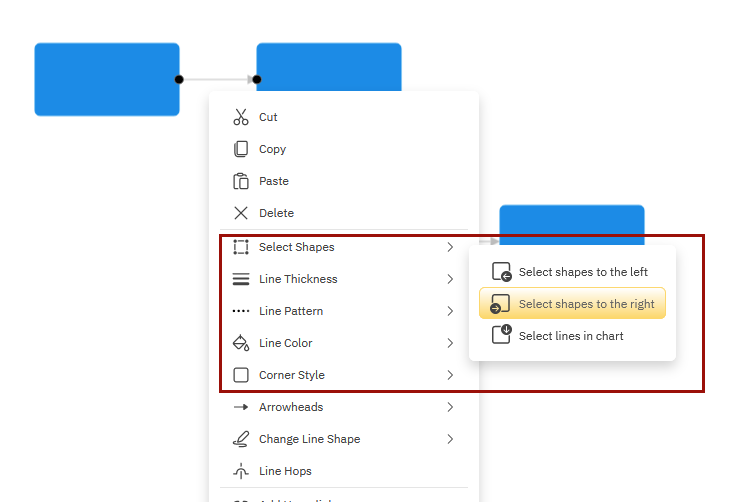Screen dimensions: 741x502
Task: Click the X Delete icon
Action: 240,213
